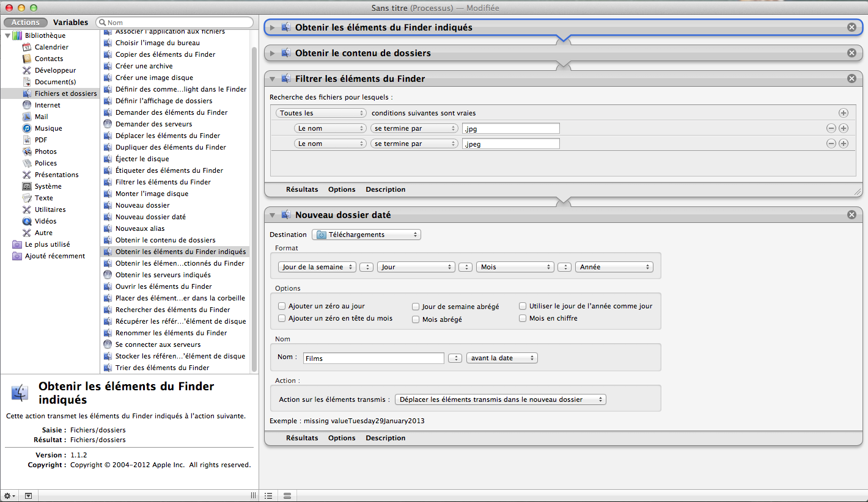Open Options tab of Filtrer les éléments
The height and width of the screenshot is (502, 868).
click(341, 189)
